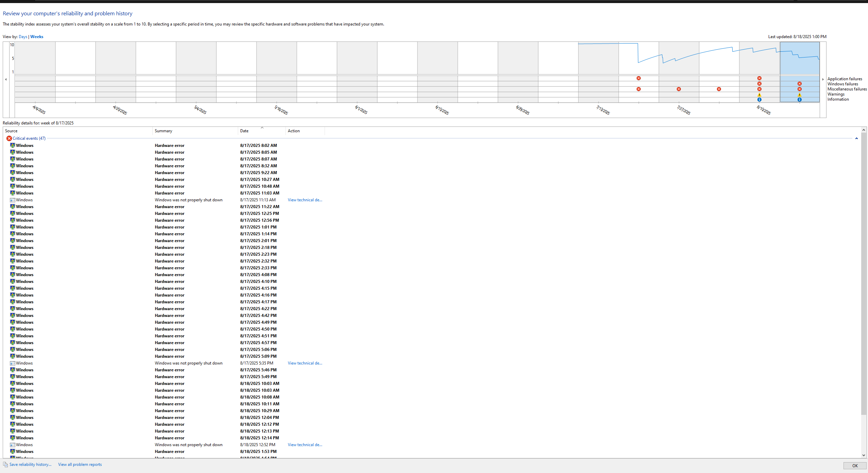The height and width of the screenshot is (473, 868).
Task: Click Application failures icon for week of 7/20/2025
Action: (x=639, y=78)
